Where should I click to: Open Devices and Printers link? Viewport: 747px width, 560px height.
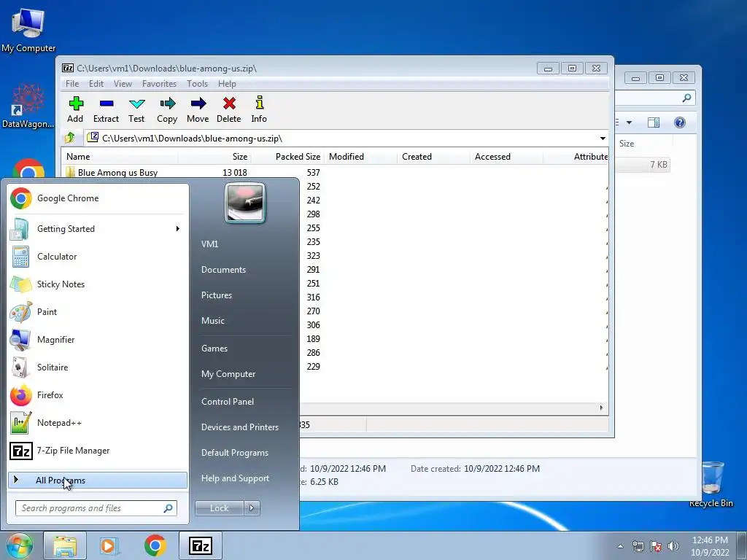click(x=239, y=427)
